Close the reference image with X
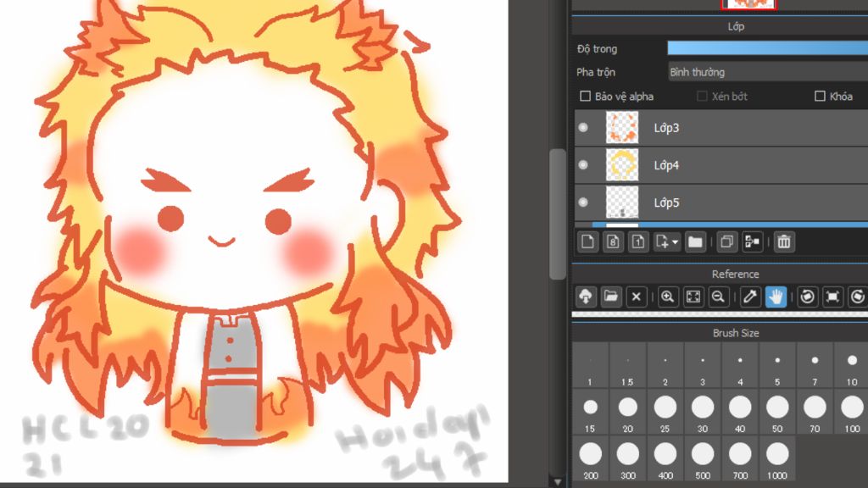 [x=636, y=297]
